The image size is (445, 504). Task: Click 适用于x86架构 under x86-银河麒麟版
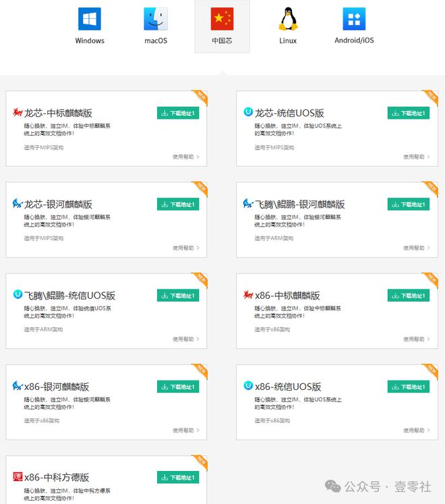pyautogui.click(x=41, y=421)
